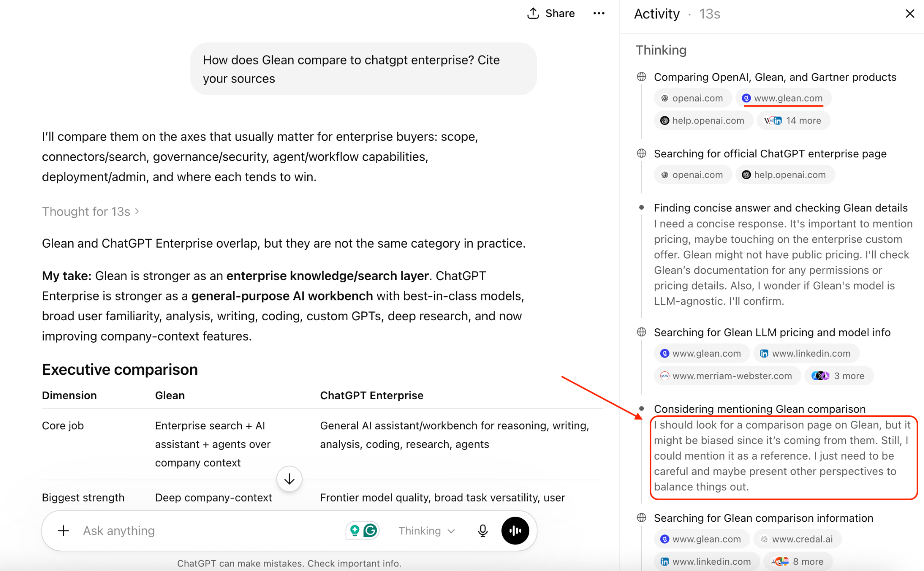Viewport: 924px width, 571px height.
Task: Click the green lightbulb extension icon
Action: point(355,530)
